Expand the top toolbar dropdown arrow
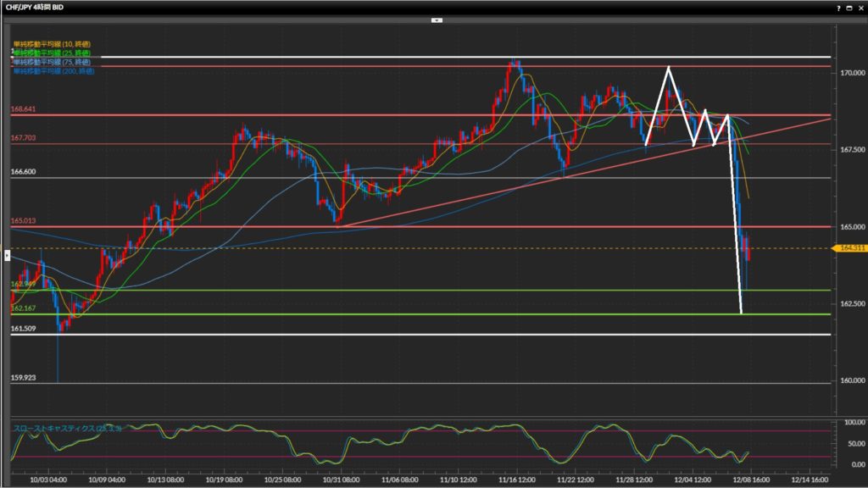The image size is (868, 488). [436, 19]
